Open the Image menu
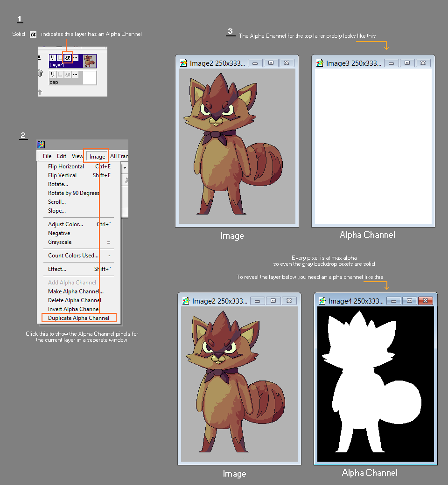Image resolution: width=448 pixels, height=485 pixels. [x=97, y=157]
